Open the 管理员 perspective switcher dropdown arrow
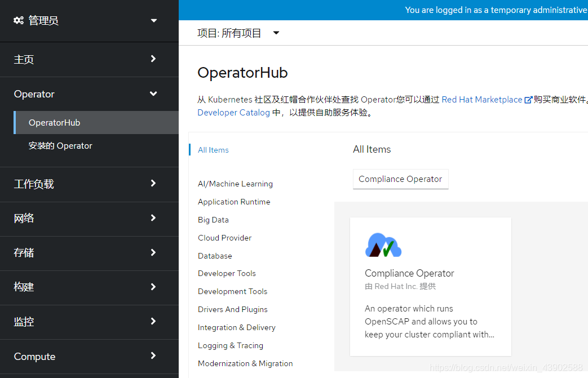The width and height of the screenshot is (588, 378). click(154, 21)
